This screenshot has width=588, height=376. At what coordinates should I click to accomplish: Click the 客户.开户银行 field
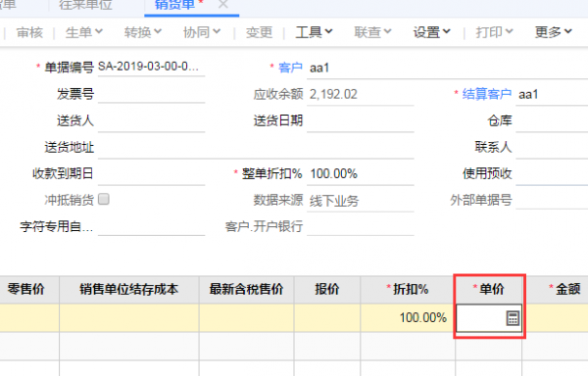point(360,226)
